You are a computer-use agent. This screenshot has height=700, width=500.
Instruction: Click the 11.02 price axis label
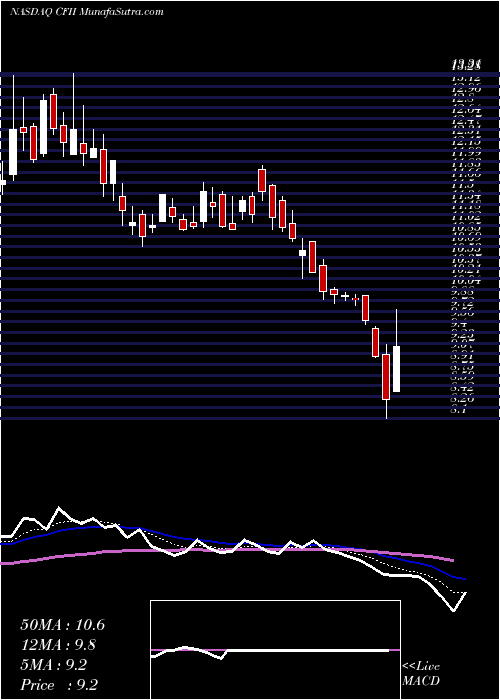(x=466, y=218)
